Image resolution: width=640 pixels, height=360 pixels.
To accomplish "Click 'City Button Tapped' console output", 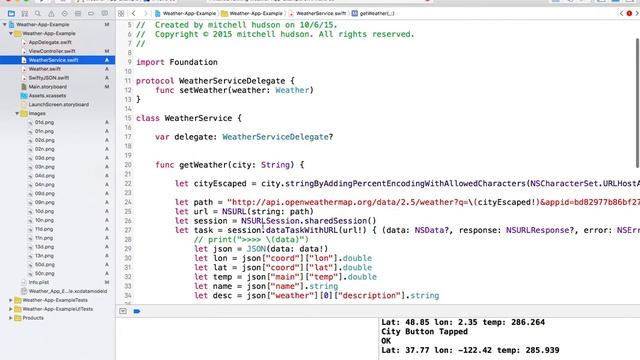I will 424,331.
